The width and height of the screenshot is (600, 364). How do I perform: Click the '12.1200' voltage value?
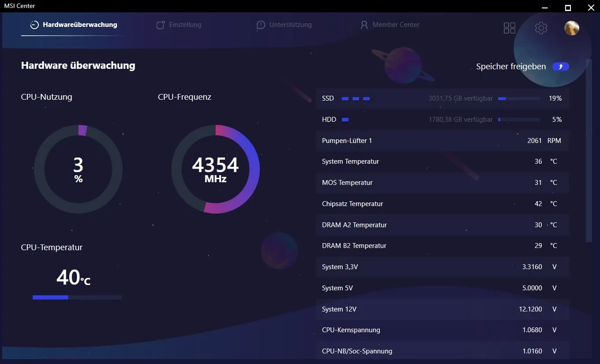click(x=531, y=309)
